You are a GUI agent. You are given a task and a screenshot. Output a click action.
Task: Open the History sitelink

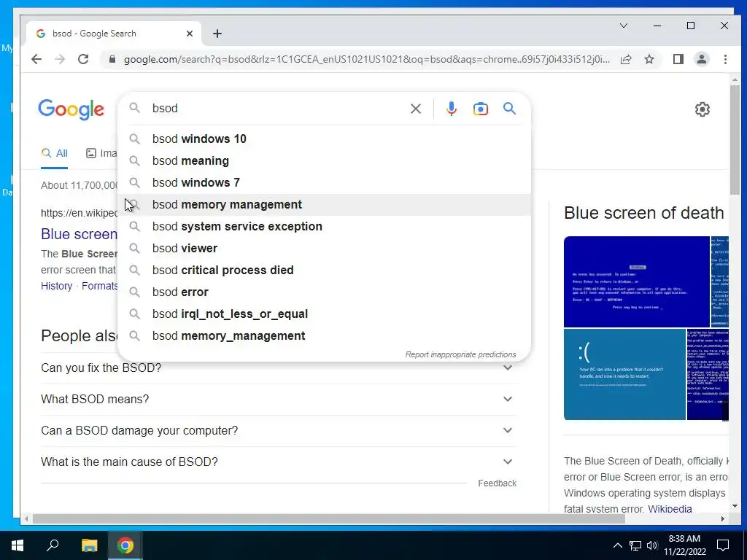tap(56, 286)
